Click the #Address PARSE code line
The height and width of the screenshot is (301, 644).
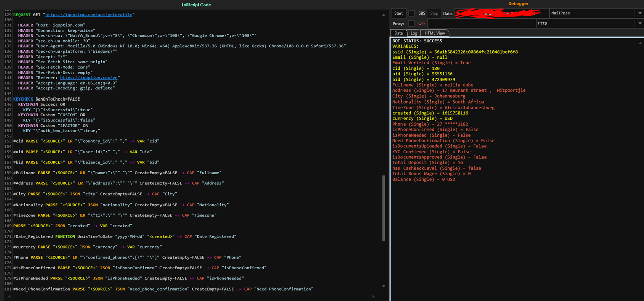click(x=118, y=183)
